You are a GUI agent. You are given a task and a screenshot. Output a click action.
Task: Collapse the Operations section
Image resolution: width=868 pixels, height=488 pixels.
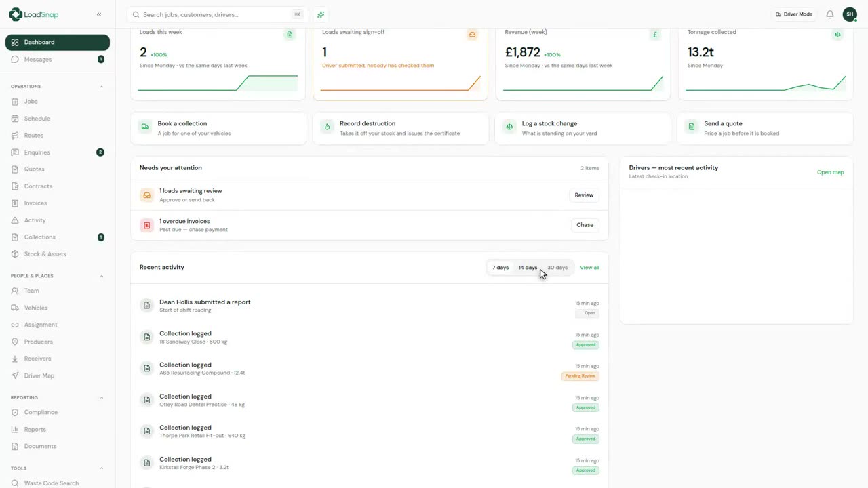[102, 87]
